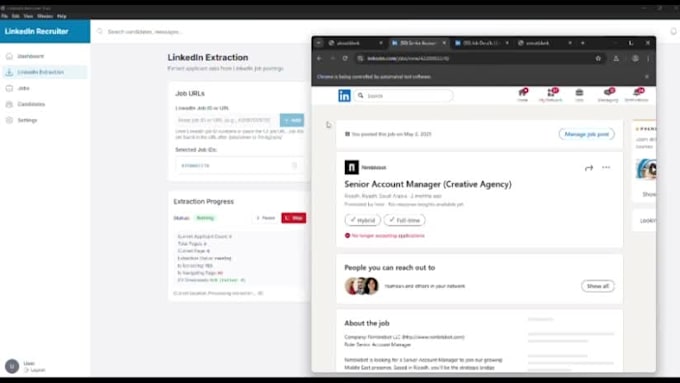The width and height of the screenshot is (680, 383).
Task: Click the Manage job post button
Action: pyautogui.click(x=586, y=134)
